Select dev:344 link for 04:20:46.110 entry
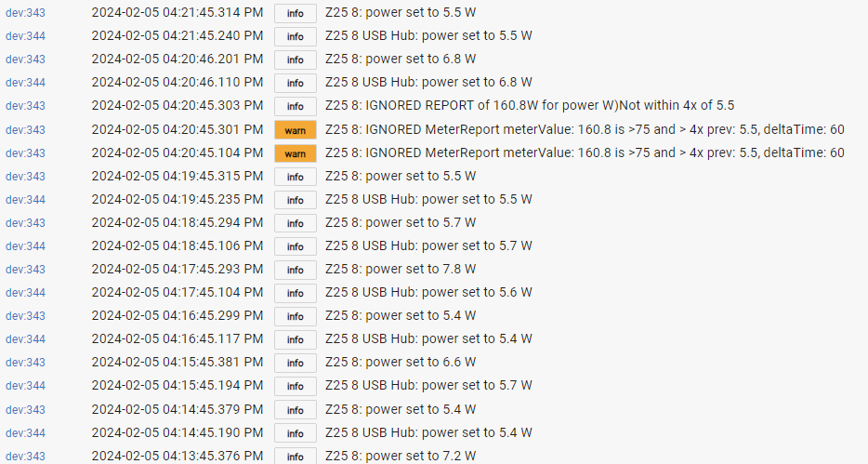The image size is (868, 464). click(x=25, y=83)
